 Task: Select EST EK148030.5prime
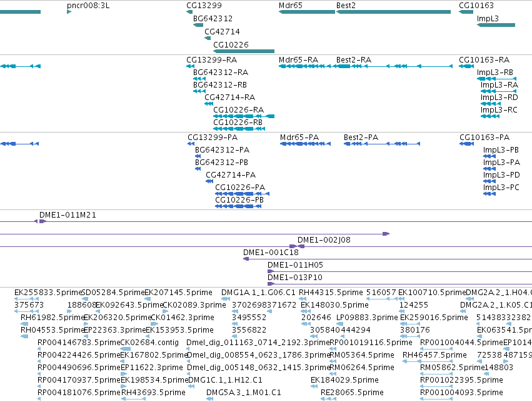pyautogui.click(x=306, y=311)
